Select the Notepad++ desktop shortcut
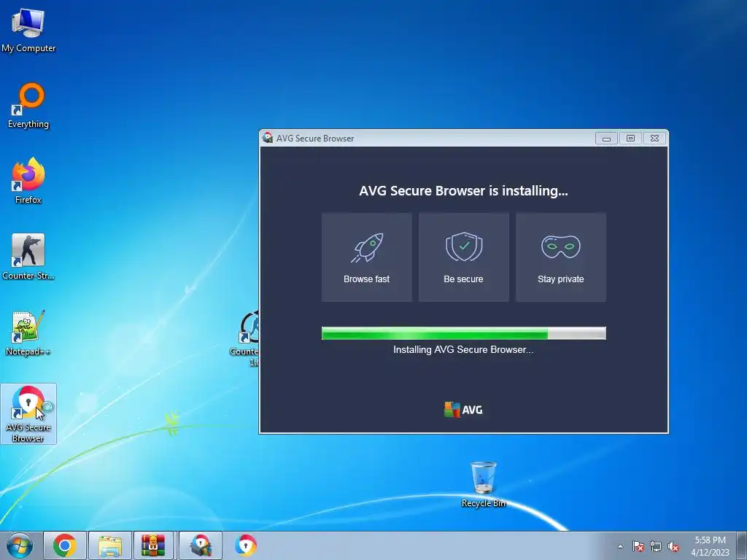747x560 pixels. (28, 332)
